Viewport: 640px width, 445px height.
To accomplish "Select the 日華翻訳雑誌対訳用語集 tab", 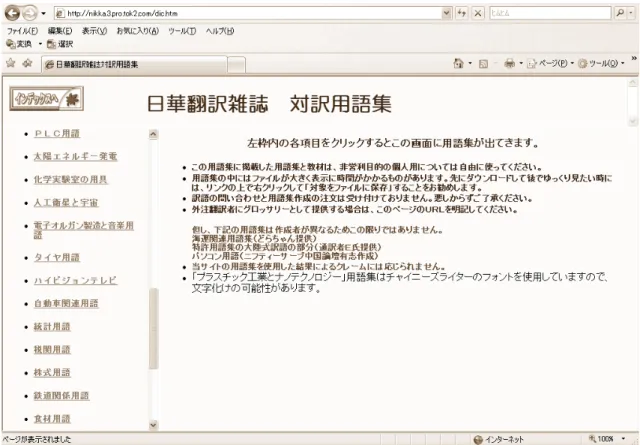I will coord(134,65).
